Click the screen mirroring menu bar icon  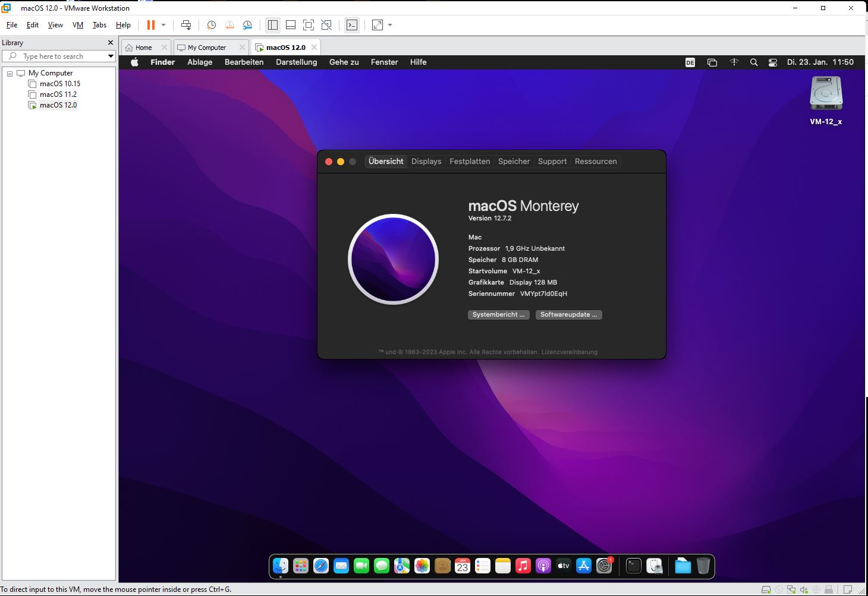[x=712, y=62]
